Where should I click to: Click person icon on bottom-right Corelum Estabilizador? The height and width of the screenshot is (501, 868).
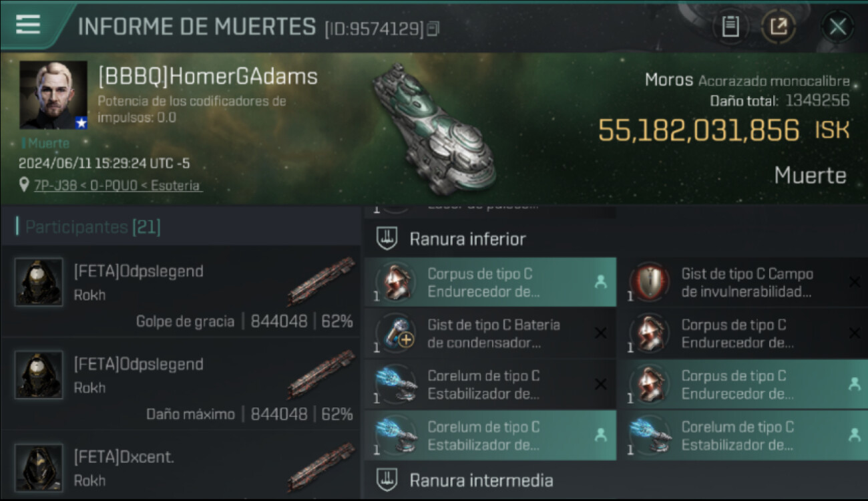(854, 435)
